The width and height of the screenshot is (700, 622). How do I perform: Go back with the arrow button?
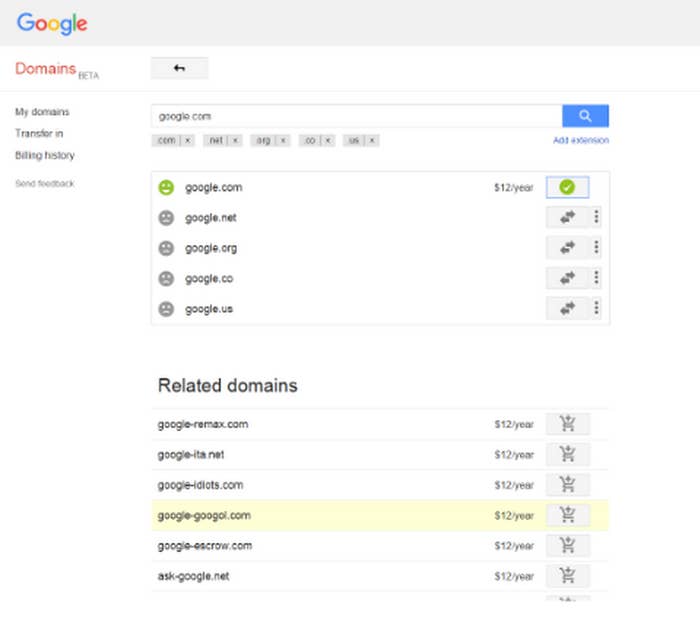tap(179, 68)
